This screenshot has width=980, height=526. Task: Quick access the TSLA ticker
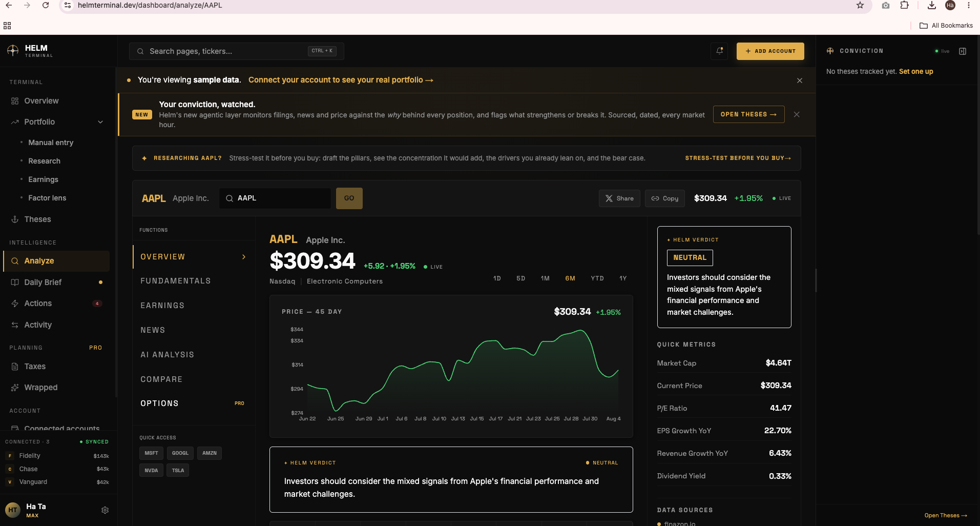178,471
